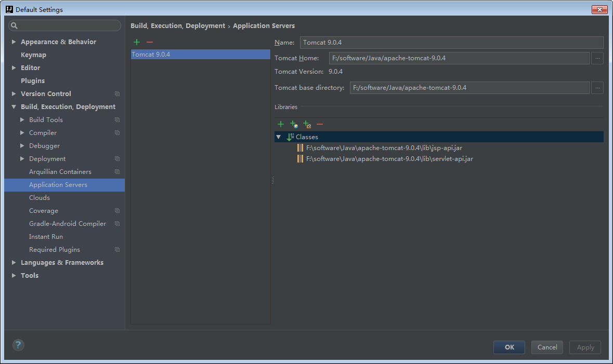Click the project-level icon beside Coverage
Image resolution: width=613 pixels, height=364 pixels.
pyautogui.click(x=118, y=211)
